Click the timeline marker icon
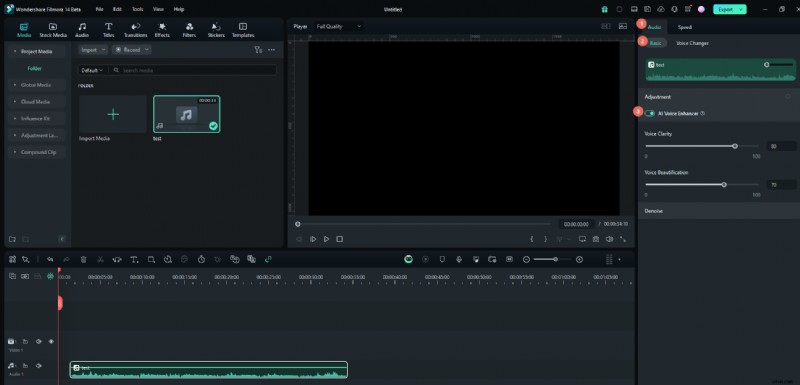 [x=442, y=260]
